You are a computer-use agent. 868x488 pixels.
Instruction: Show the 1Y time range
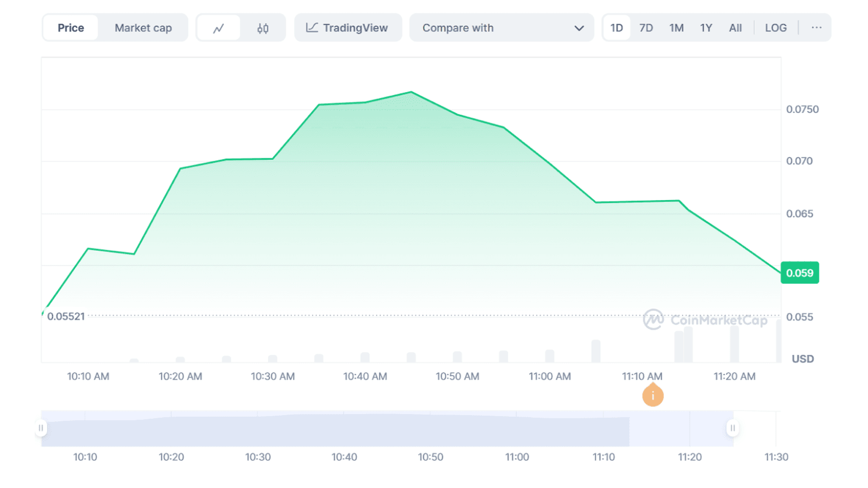click(x=706, y=28)
